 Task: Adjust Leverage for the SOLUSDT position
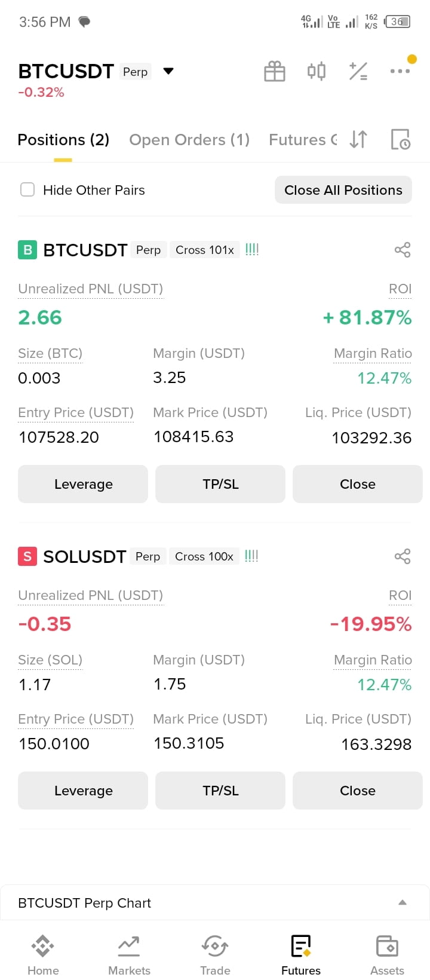coord(83,791)
